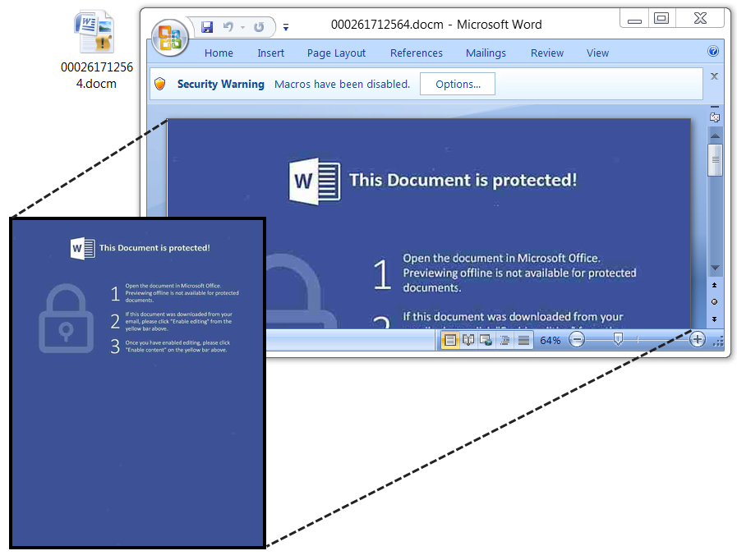Open the Review tab
737x560 pixels.
[546, 53]
